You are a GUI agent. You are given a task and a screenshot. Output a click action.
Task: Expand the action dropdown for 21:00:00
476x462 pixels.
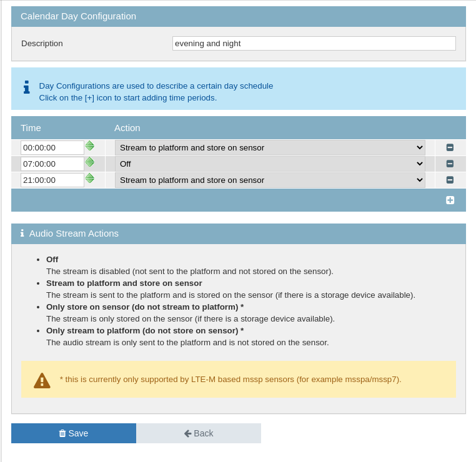(x=270, y=180)
